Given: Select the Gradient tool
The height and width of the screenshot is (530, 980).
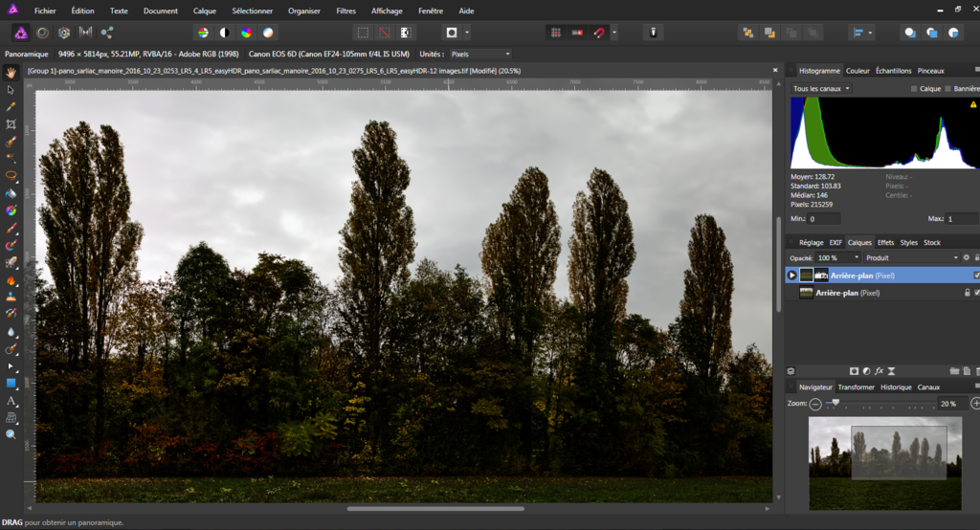Looking at the screenshot, I should click(x=11, y=210).
